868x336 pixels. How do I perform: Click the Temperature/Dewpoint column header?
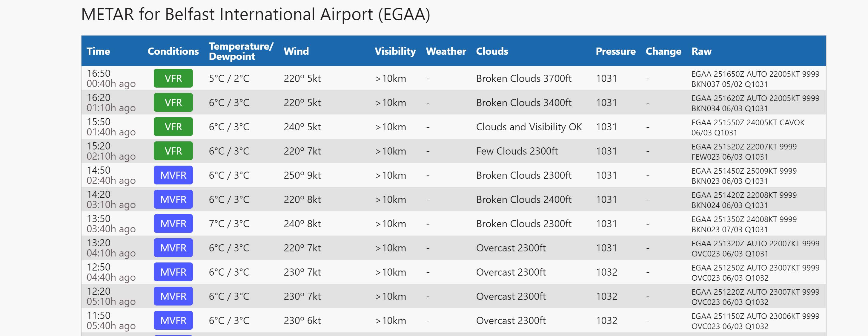point(241,51)
